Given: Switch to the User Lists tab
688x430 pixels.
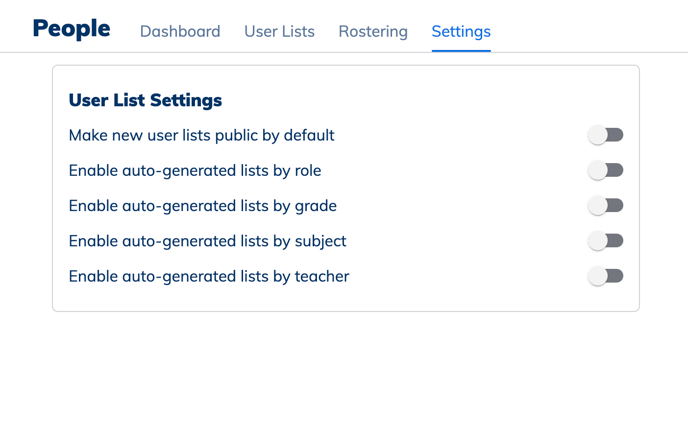Looking at the screenshot, I should (279, 31).
